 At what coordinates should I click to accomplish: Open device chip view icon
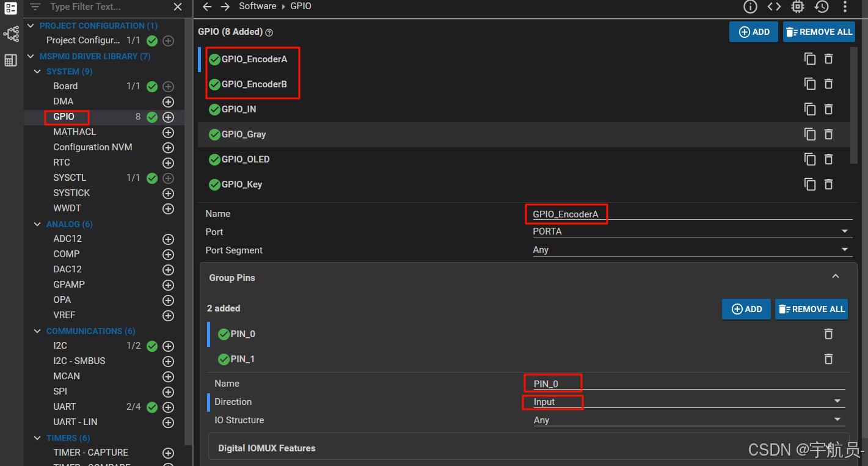798,7
